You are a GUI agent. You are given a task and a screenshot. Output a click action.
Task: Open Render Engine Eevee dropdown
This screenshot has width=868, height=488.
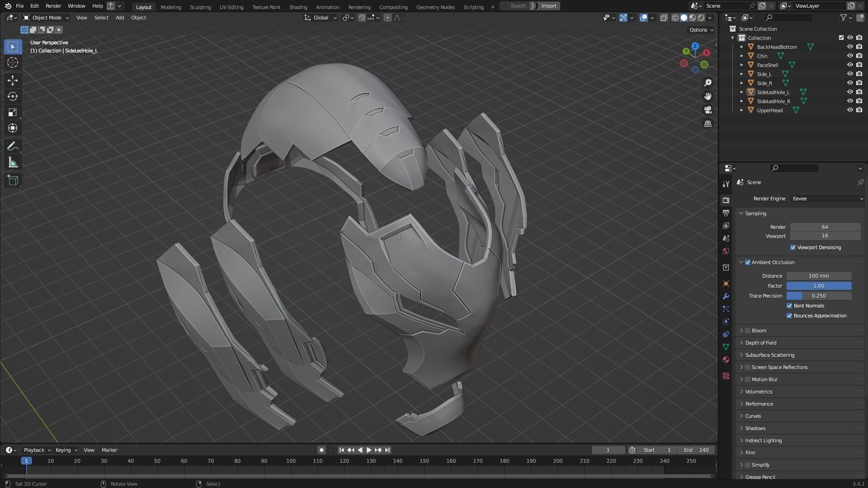[x=827, y=199]
